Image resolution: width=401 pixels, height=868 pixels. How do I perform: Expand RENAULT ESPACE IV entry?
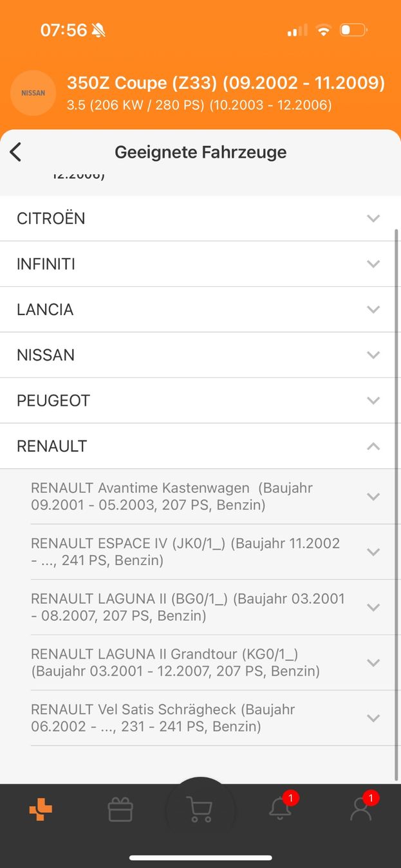click(373, 552)
